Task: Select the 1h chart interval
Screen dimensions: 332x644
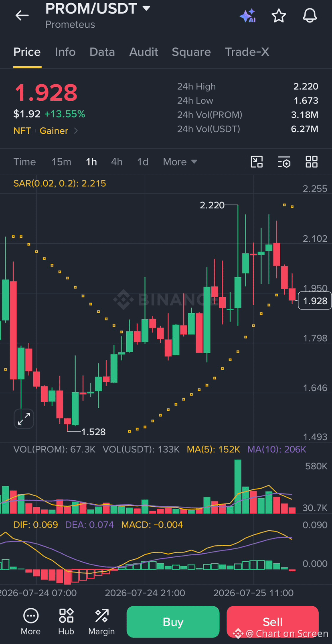Action: (91, 162)
